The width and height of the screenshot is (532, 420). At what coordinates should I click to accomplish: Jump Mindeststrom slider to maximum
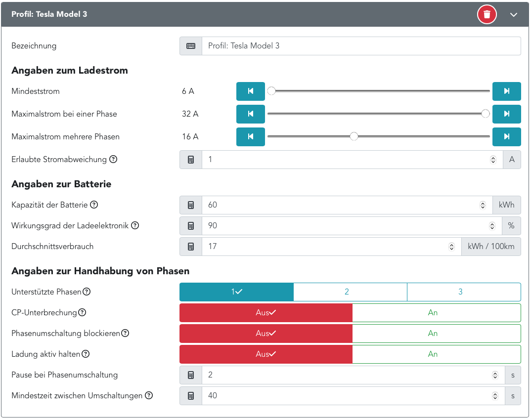[507, 91]
